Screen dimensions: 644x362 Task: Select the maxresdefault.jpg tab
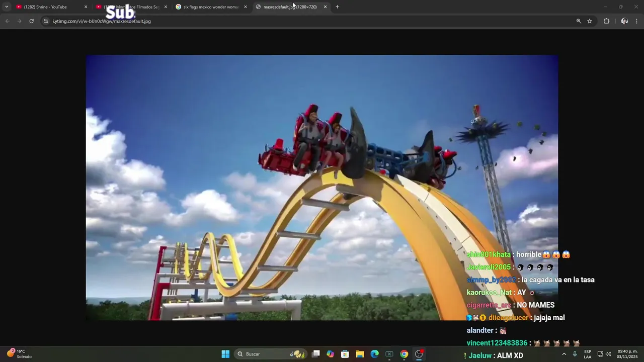(290, 7)
